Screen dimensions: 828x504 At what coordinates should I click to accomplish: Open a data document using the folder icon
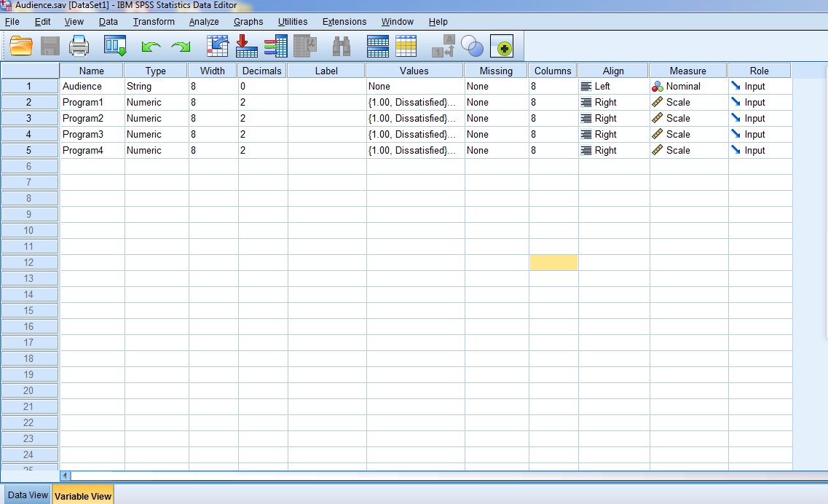pyautogui.click(x=20, y=46)
